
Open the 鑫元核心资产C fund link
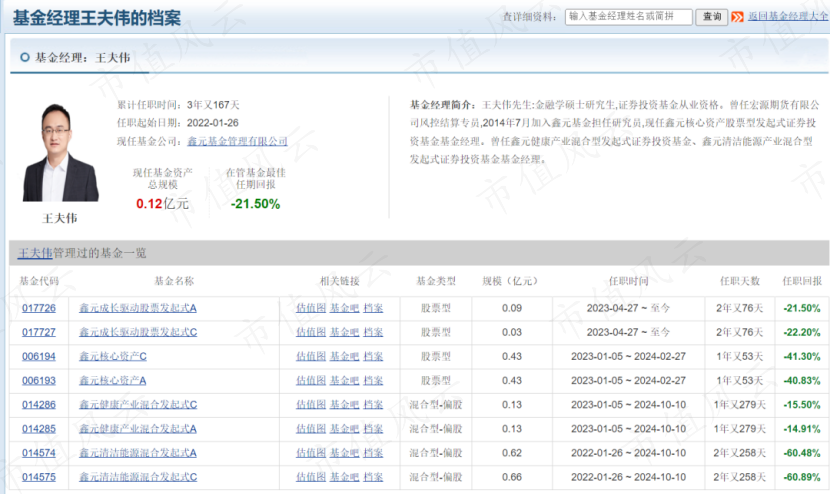pos(113,356)
